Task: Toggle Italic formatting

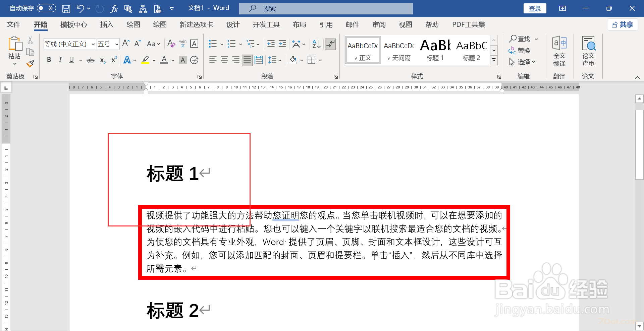Action: pyautogui.click(x=60, y=60)
